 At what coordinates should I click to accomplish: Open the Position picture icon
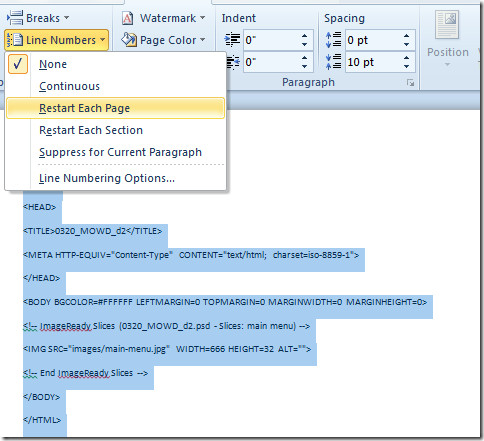pos(447,25)
